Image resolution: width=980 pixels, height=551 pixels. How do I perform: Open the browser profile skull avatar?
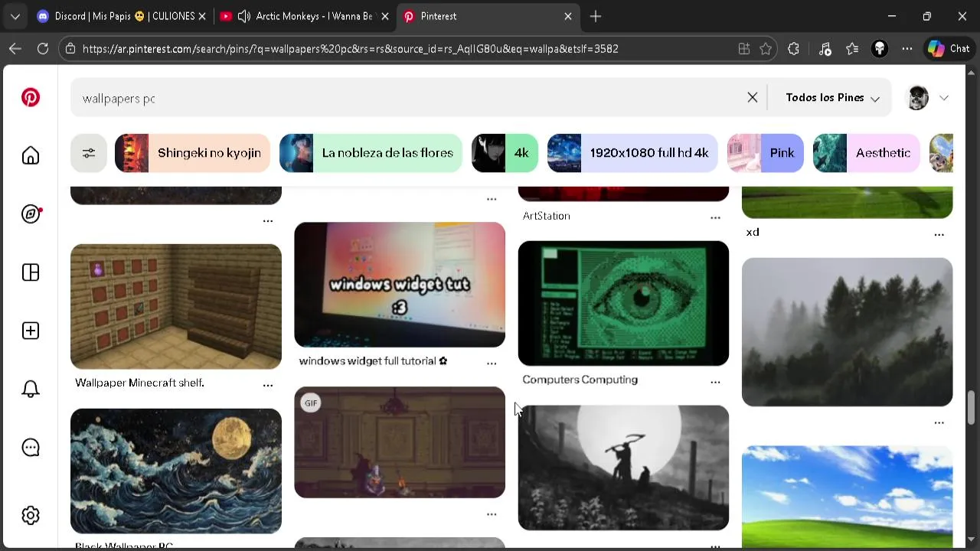(x=880, y=48)
